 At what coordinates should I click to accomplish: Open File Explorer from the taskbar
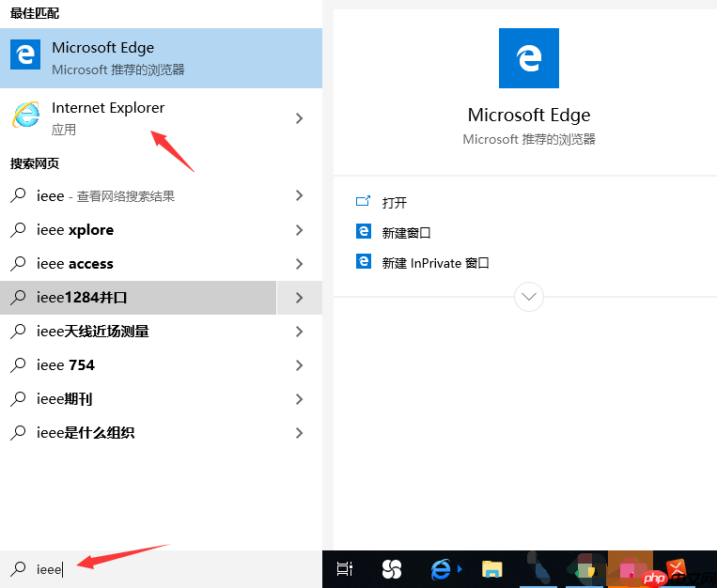(x=491, y=568)
